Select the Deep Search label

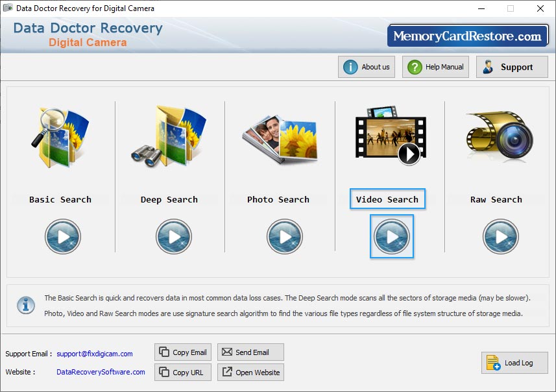tap(169, 199)
